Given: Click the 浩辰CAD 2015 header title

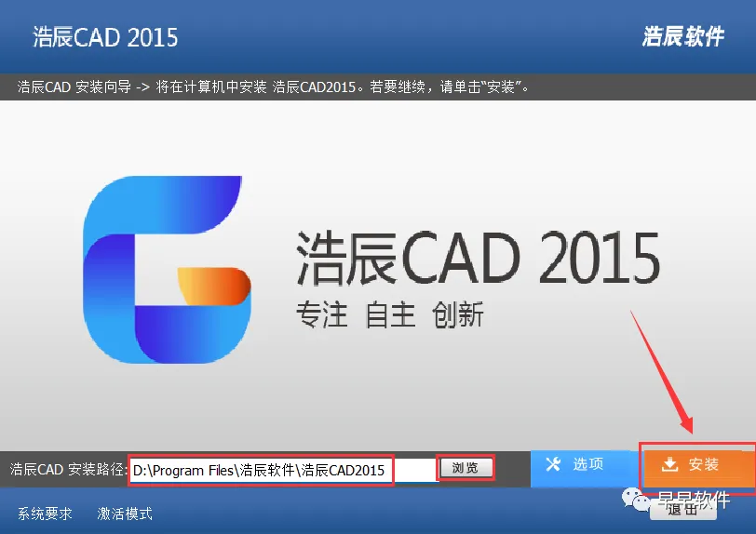Looking at the screenshot, I should [105, 37].
